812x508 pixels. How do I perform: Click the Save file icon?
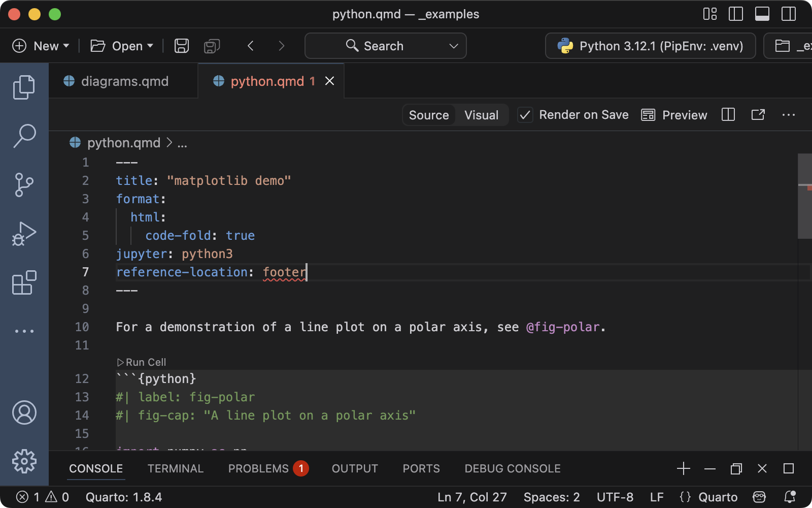click(181, 46)
